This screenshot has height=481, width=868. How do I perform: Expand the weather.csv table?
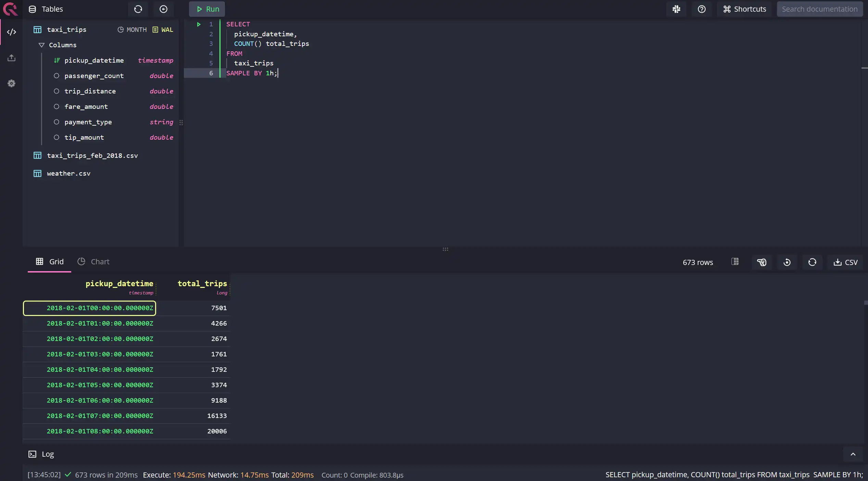68,174
